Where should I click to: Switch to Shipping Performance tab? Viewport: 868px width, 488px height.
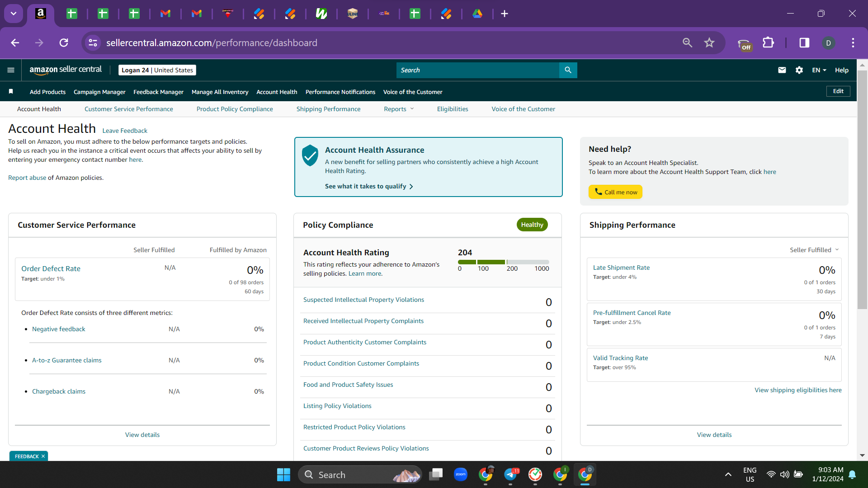pyautogui.click(x=328, y=109)
